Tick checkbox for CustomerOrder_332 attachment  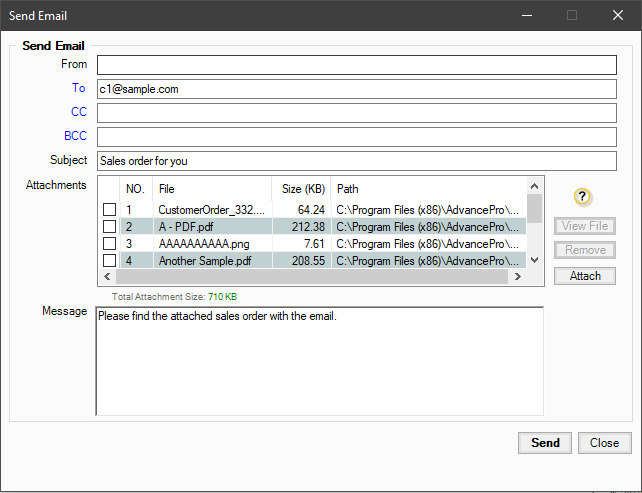point(109,210)
